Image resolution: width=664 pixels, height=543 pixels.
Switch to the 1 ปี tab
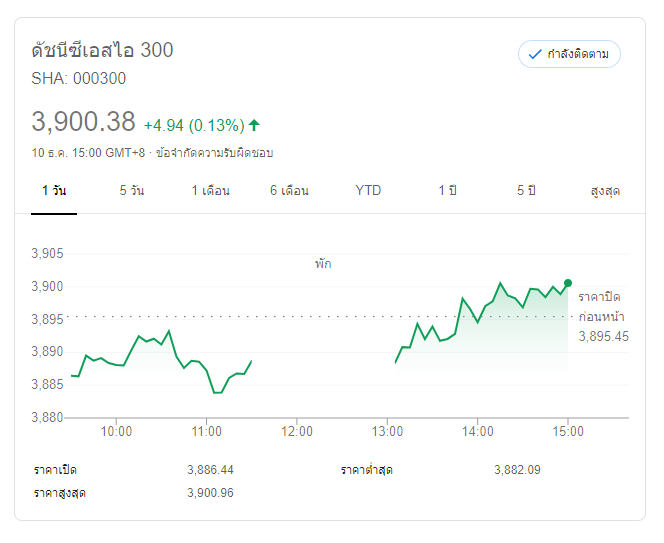pos(447,190)
